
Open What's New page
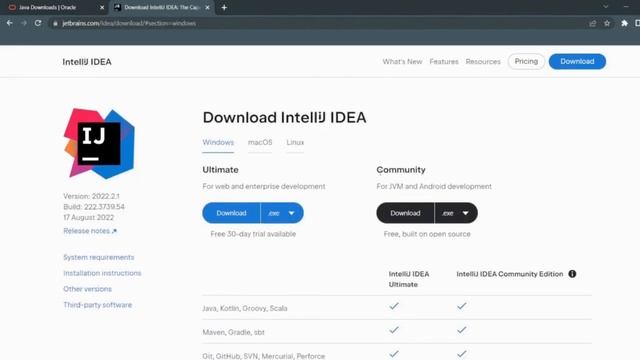(x=402, y=62)
